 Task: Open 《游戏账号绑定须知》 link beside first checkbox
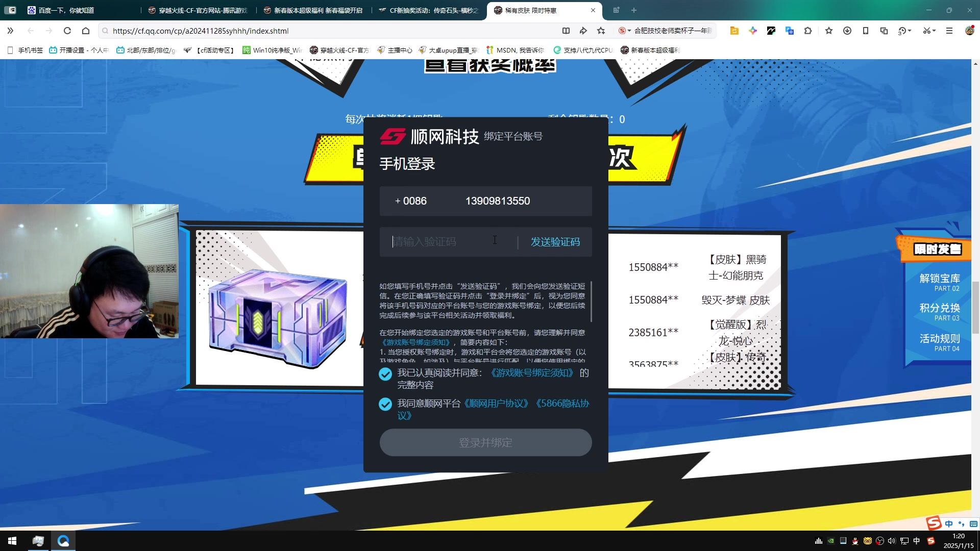click(531, 373)
